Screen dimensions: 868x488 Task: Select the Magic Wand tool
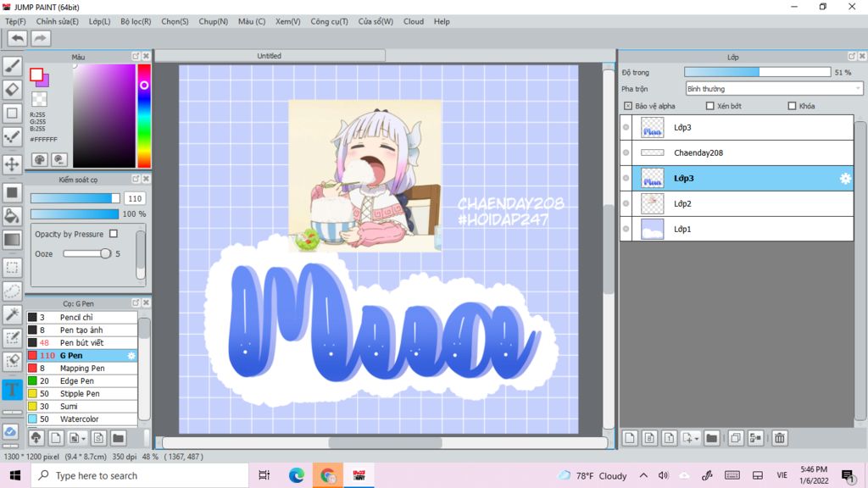(x=12, y=314)
